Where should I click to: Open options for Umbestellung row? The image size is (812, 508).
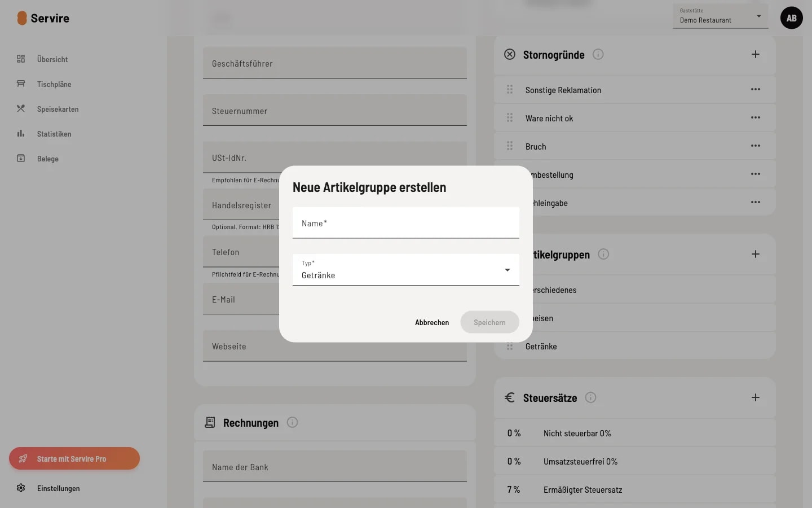[x=756, y=174]
